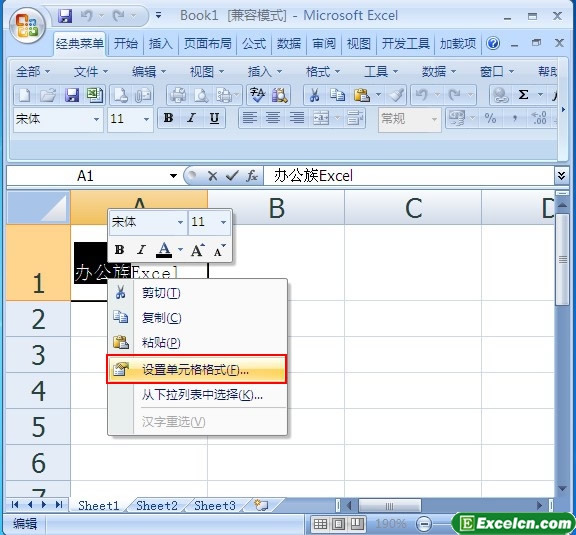
Task: Apply align right in toolbar
Action: [x=296, y=118]
